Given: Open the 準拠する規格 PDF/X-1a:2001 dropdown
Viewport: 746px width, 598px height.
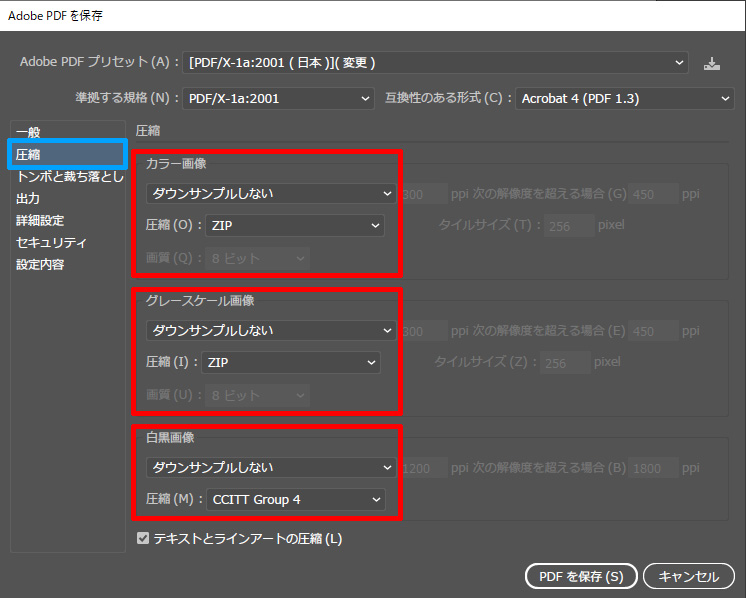Looking at the screenshot, I should 278,98.
